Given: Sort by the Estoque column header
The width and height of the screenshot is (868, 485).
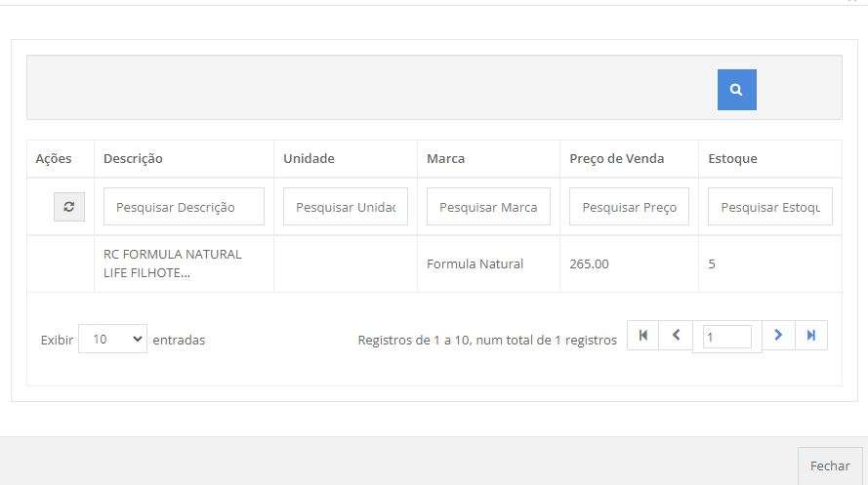Looking at the screenshot, I should click(732, 159).
